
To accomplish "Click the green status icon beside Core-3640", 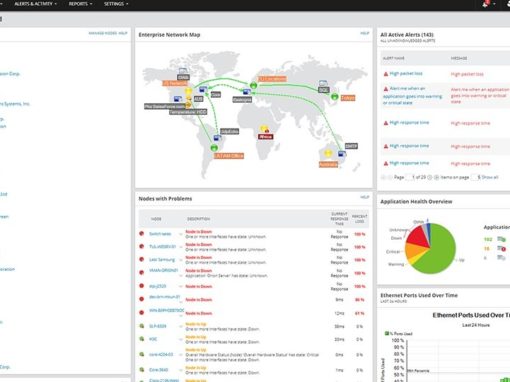I will pos(142,370).
